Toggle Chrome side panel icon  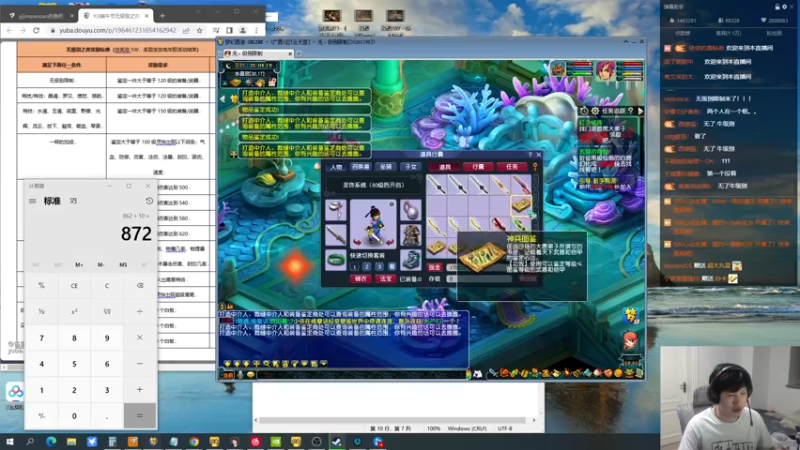tap(230, 31)
